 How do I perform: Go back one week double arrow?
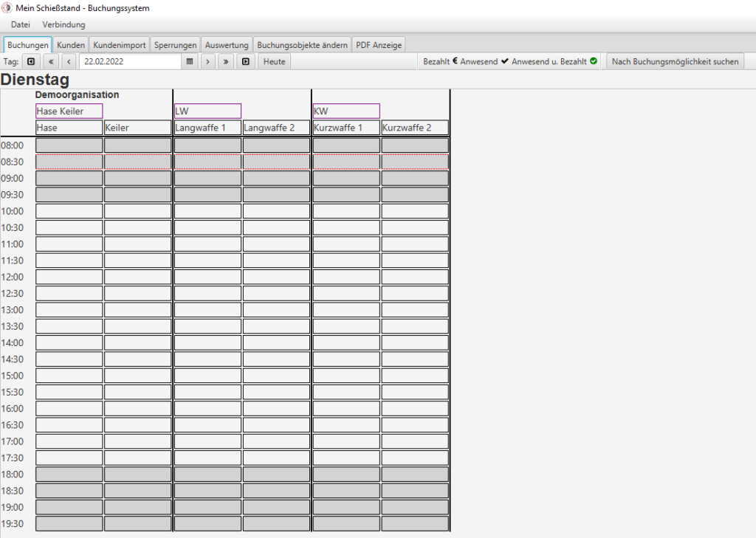click(51, 62)
